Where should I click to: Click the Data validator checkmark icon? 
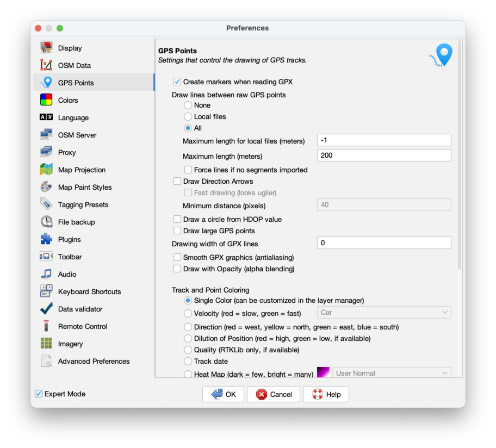(x=46, y=309)
